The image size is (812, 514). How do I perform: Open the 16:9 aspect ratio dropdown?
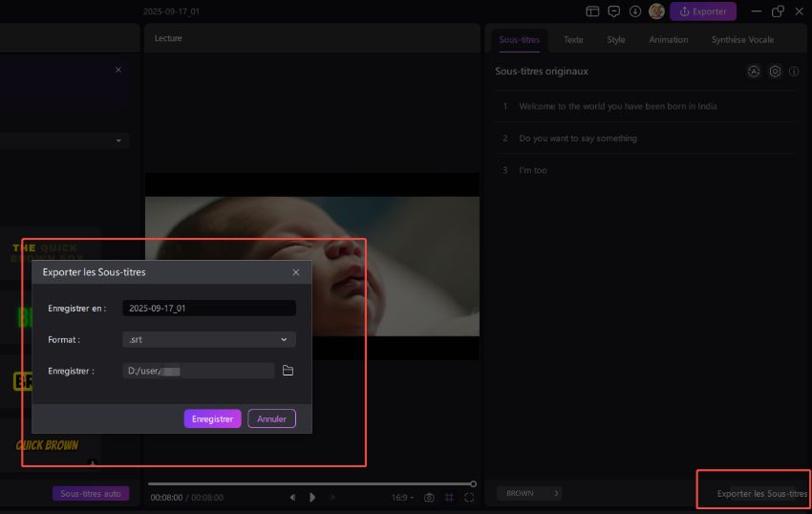[402, 498]
